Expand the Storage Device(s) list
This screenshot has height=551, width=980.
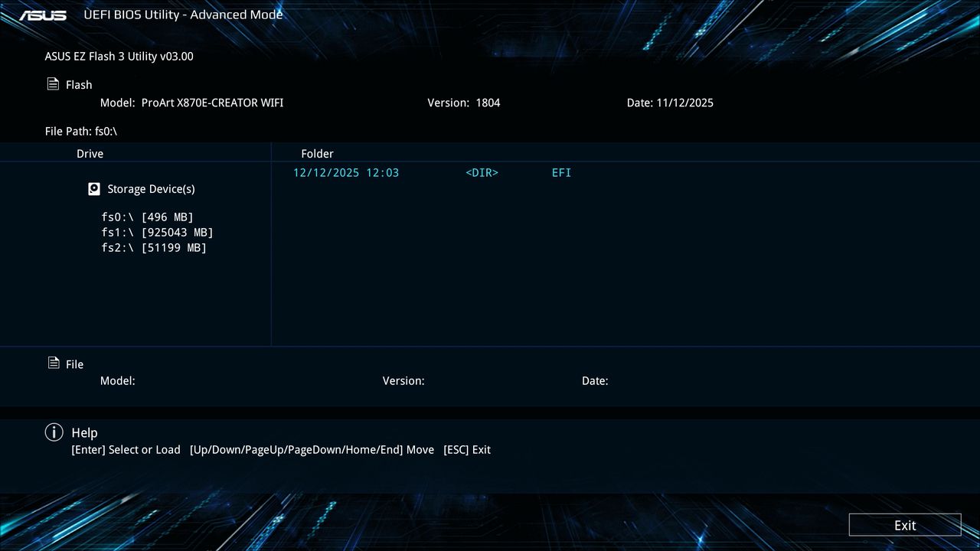coord(150,188)
